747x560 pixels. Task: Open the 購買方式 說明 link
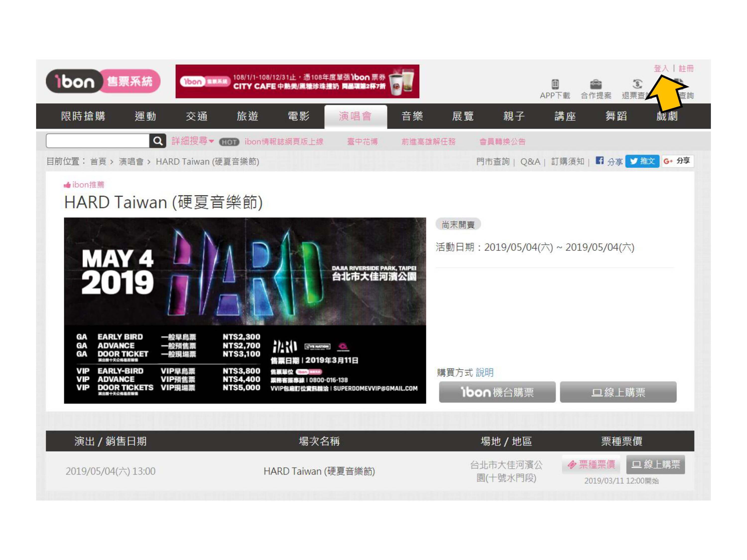point(484,372)
